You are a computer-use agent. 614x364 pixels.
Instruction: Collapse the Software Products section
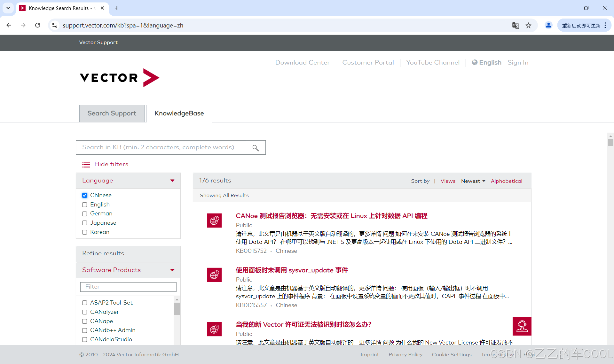point(172,270)
